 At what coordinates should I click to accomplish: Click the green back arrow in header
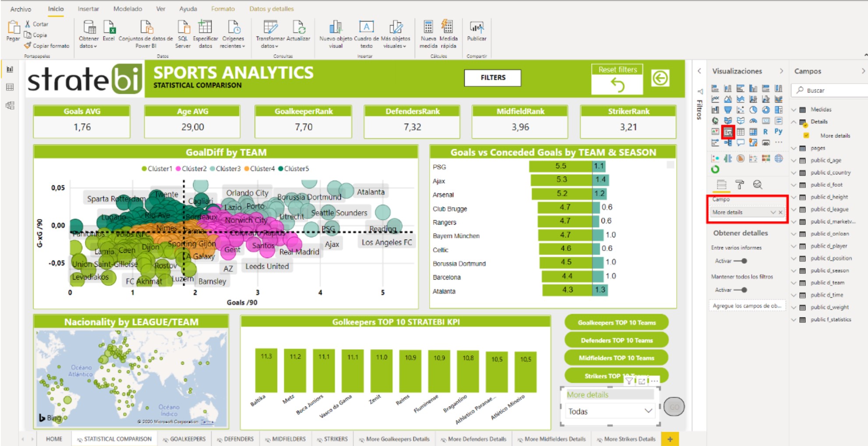pyautogui.click(x=660, y=78)
